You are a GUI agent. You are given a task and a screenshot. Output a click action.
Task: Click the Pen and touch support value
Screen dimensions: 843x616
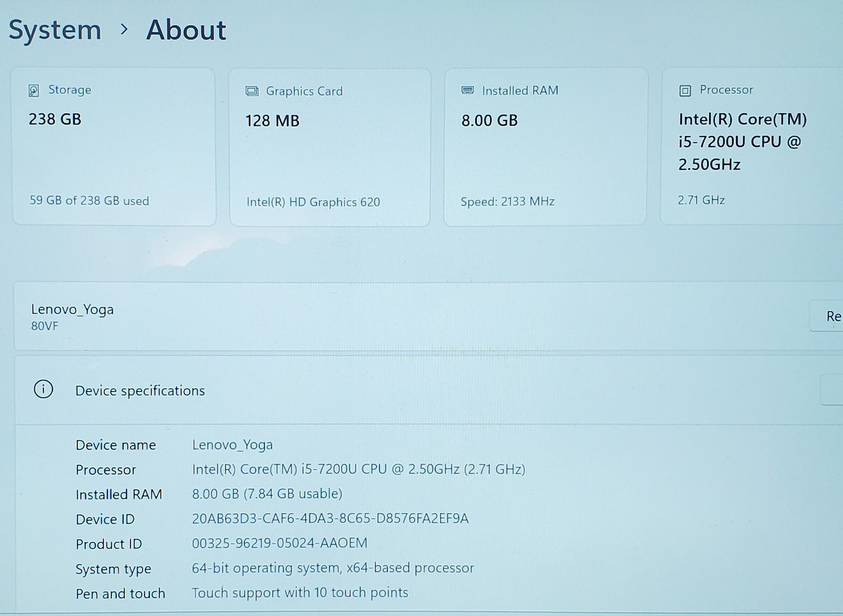[300, 593]
